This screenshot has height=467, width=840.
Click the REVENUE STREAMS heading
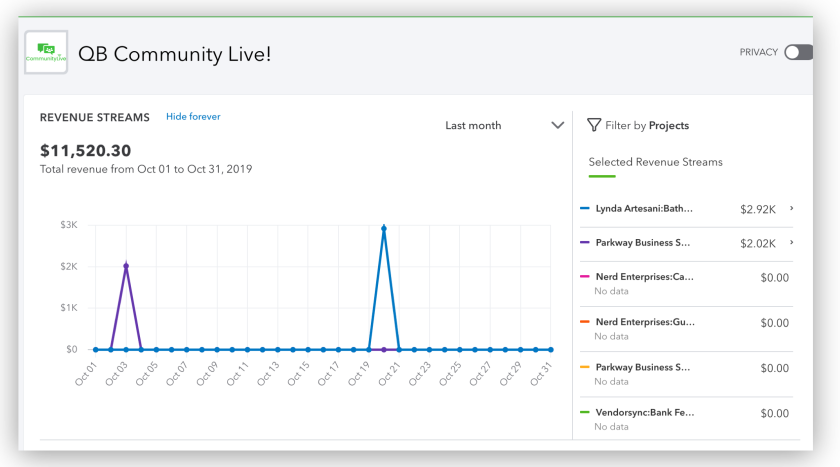point(94,117)
